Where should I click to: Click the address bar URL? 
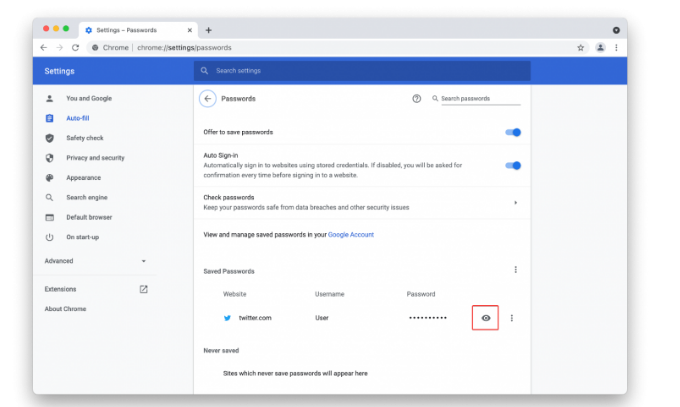(184, 48)
